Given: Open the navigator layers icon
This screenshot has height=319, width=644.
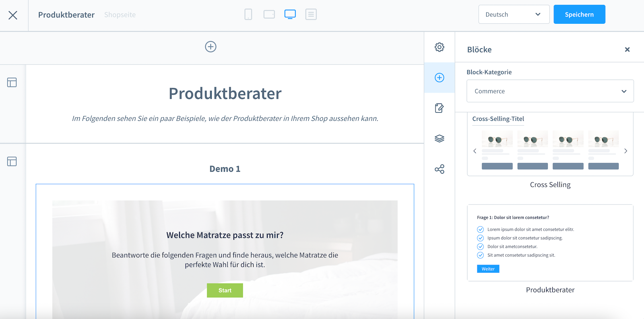Looking at the screenshot, I should point(440,139).
